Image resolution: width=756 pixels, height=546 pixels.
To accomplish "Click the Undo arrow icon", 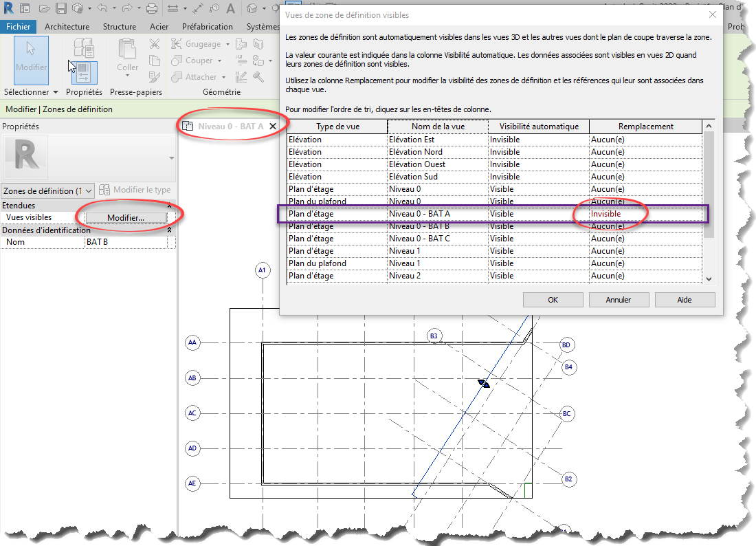I will pos(102,9).
